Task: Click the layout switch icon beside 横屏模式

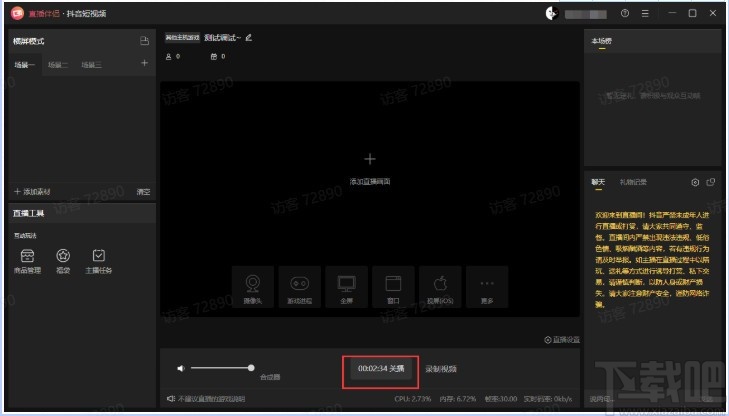Action: pyautogui.click(x=145, y=41)
